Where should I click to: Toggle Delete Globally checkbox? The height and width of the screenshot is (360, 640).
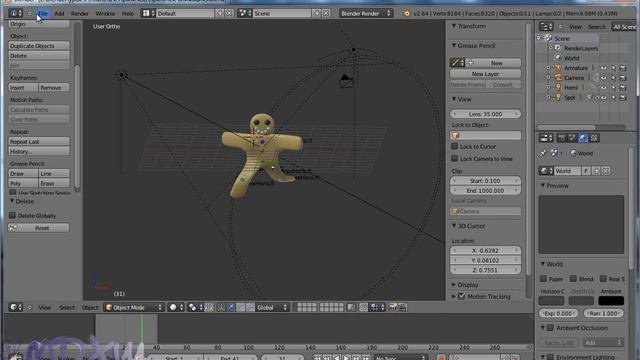pos(13,215)
